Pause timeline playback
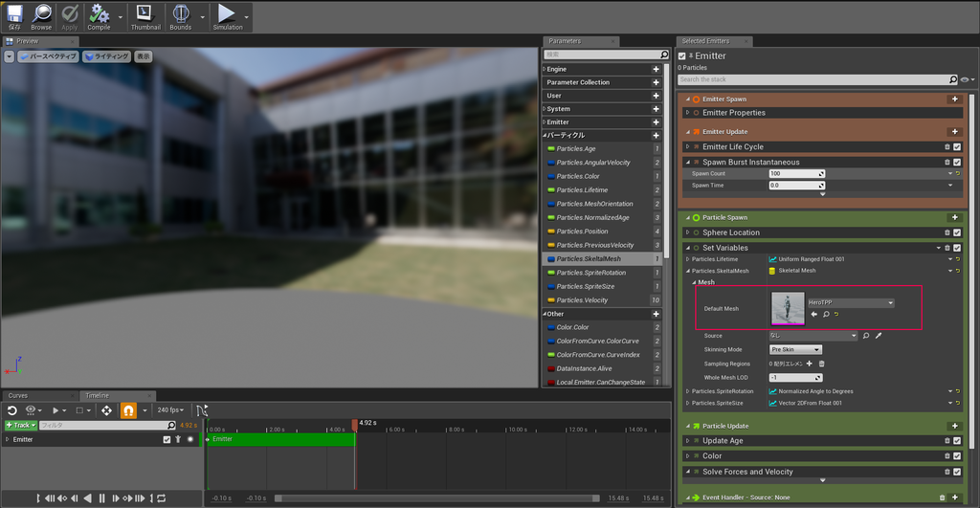Screen dimensions: 980x508 point(101,498)
